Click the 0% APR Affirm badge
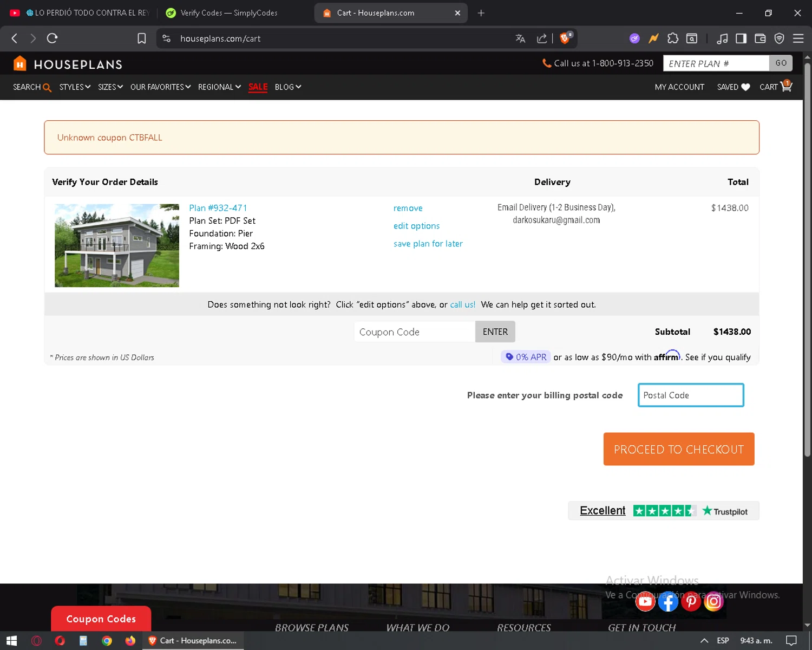The height and width of the screenshot is (650, 812). pyautogui.click(x=526, y=357)
